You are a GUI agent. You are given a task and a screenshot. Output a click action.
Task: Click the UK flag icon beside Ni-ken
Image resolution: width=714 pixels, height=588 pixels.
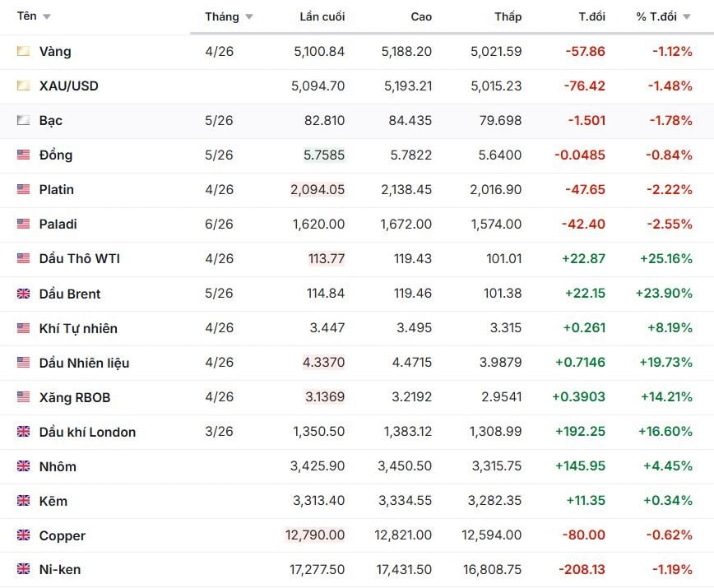click(x=23, y=569)
